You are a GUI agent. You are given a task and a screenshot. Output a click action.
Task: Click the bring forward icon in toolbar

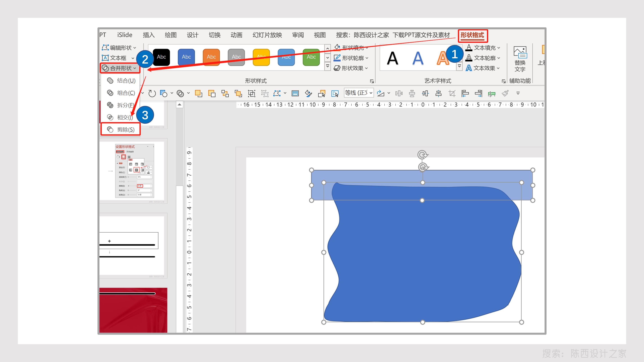pos(199,93)
